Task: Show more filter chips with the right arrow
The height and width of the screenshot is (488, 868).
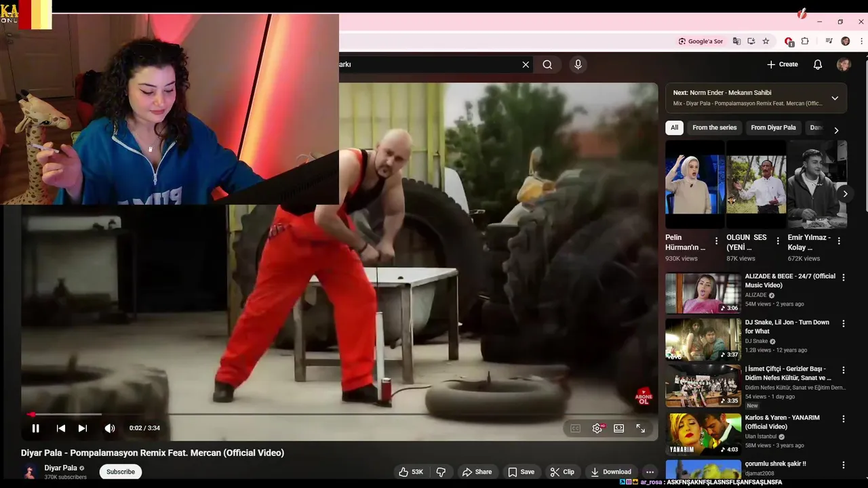Action: click(x=836, y=130)
